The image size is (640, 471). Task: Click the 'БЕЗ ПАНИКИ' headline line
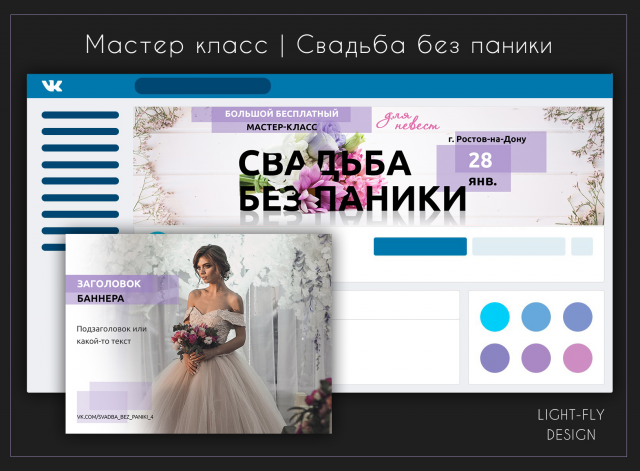coord(352,198)
